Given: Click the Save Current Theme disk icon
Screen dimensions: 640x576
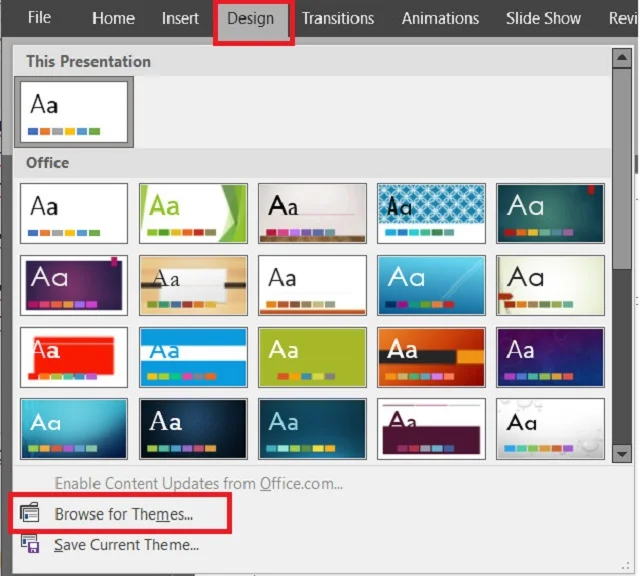Looking at the screenshot, I should pos(30,544).
